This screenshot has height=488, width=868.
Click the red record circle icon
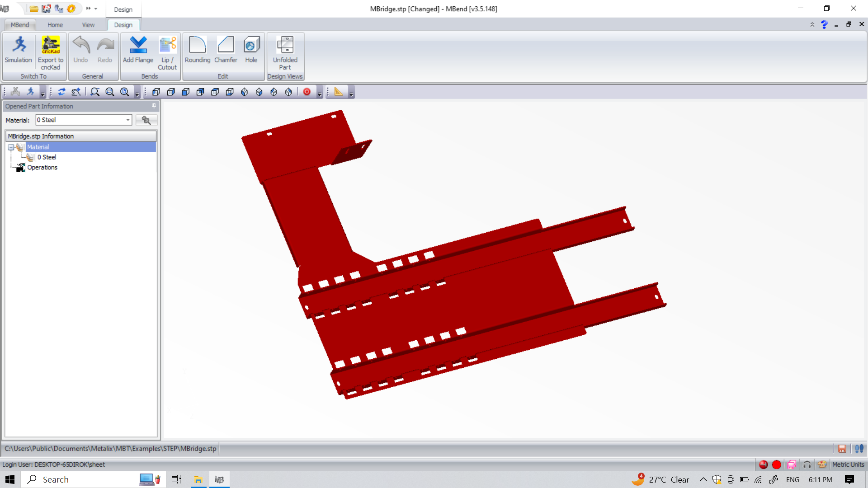pos(307,92)
